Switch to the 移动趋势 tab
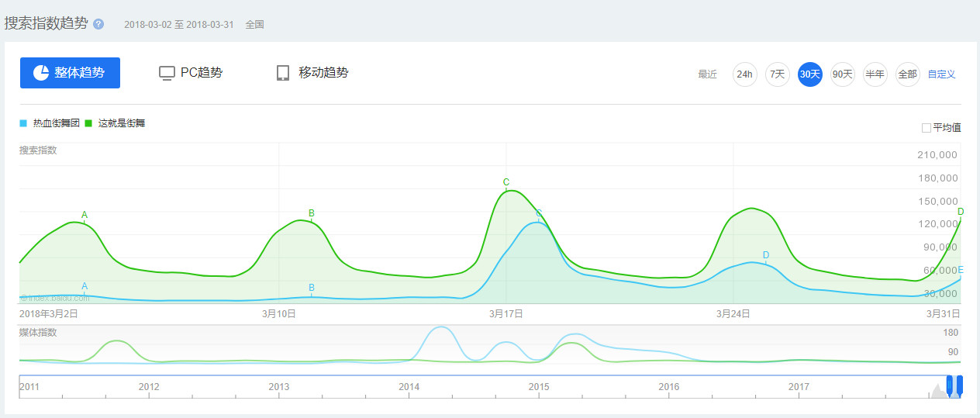The image size is (980, 418). point(312,73)
